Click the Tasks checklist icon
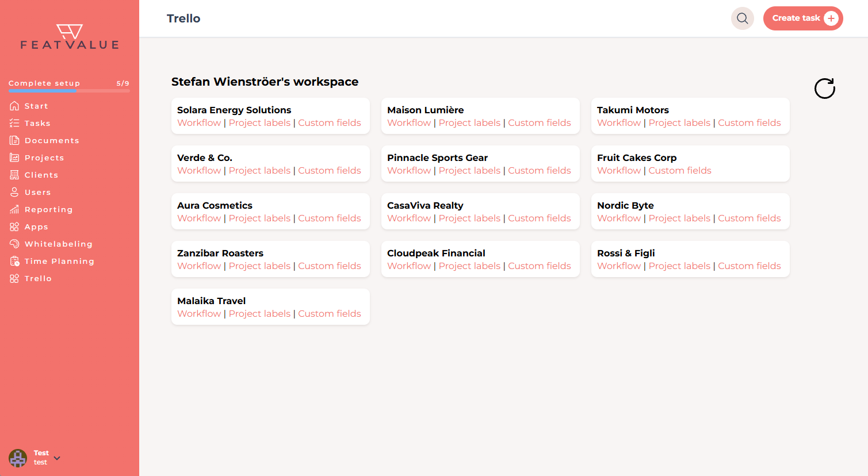Screen dimensions: 868x476 14,123
